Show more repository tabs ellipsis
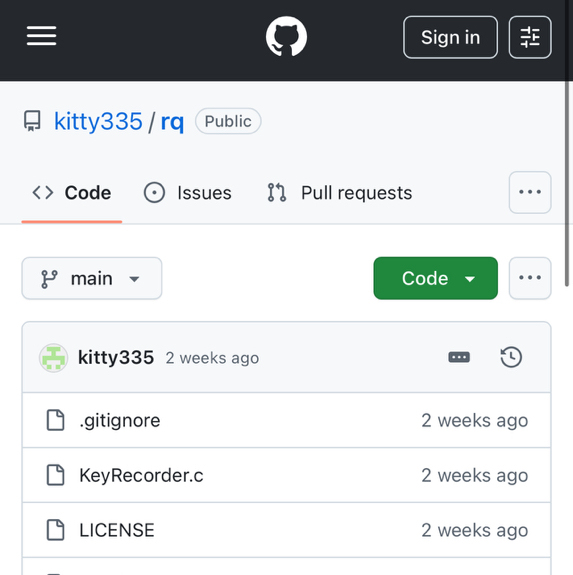The height and width of the screenshot is (575, 573). coord(530,192)
